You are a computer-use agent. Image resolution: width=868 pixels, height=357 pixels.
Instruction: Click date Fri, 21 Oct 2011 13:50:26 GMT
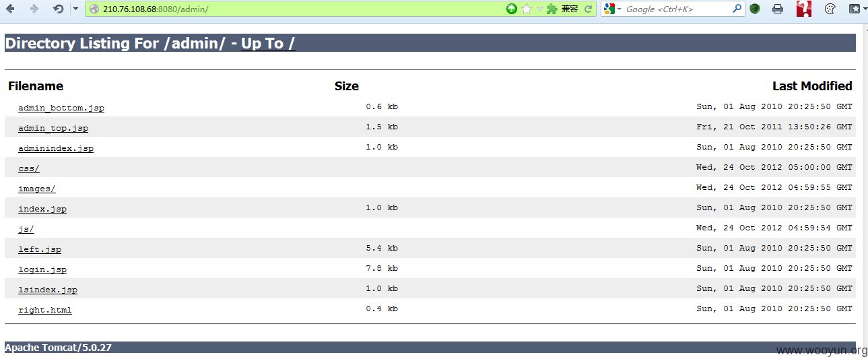click(774, 127)
